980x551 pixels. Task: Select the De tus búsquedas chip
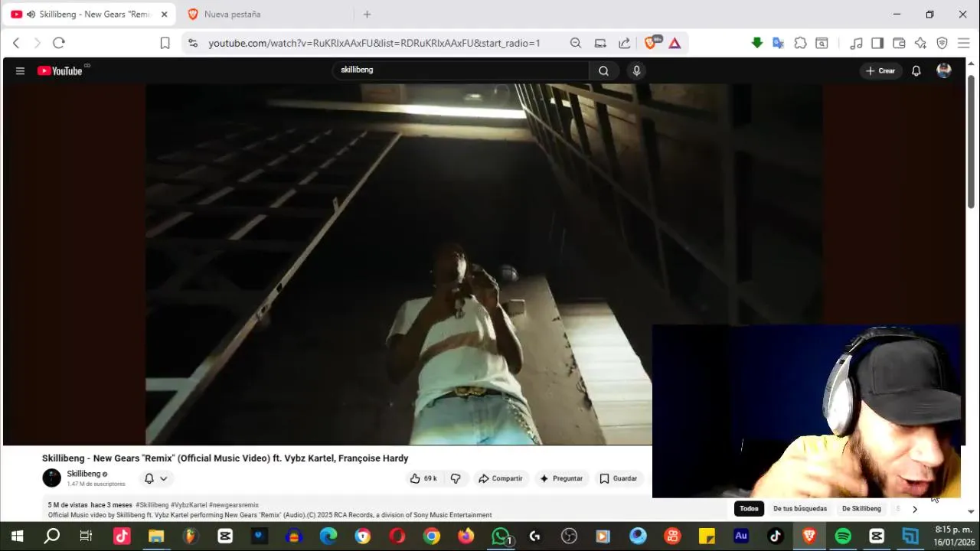pos(800,509)
